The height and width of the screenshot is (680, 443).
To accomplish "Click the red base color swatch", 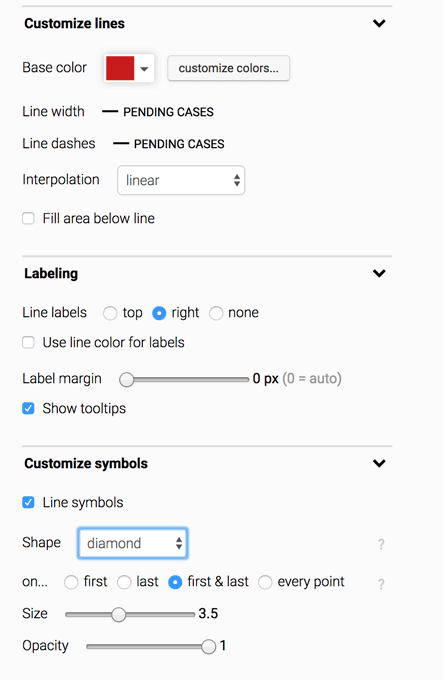I will 120,68.
